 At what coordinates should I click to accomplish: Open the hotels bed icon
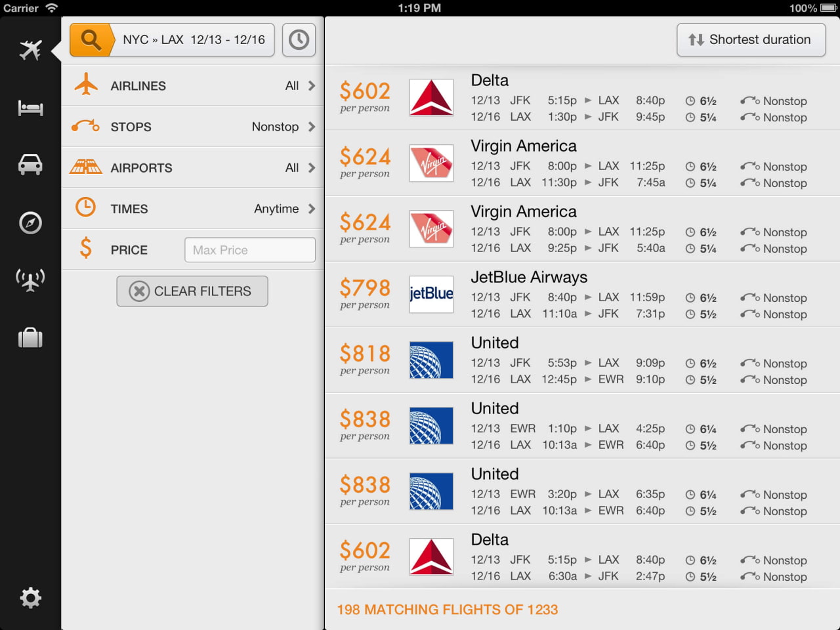(x=30, y=108)
